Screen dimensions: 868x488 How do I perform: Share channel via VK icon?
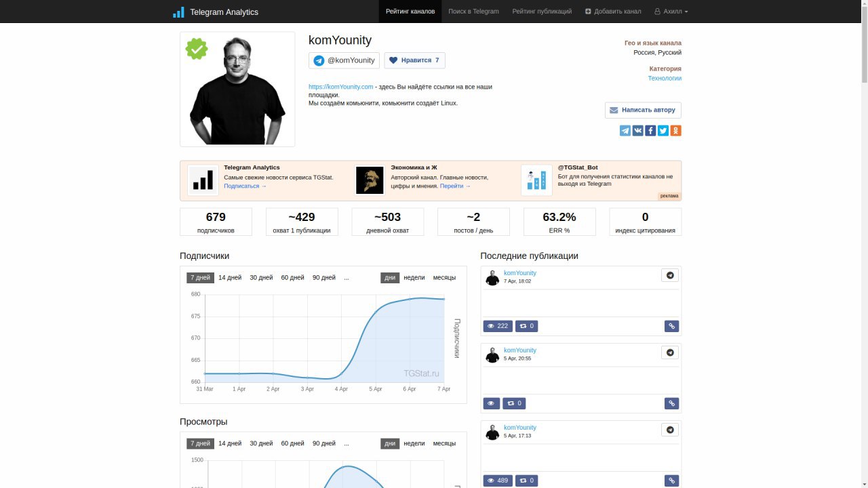coord(637,131)
